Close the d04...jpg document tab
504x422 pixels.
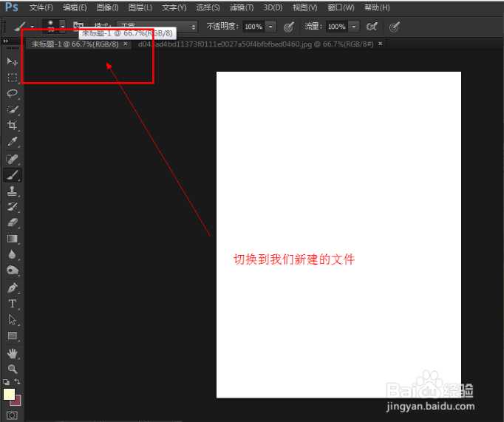(381, 44)
